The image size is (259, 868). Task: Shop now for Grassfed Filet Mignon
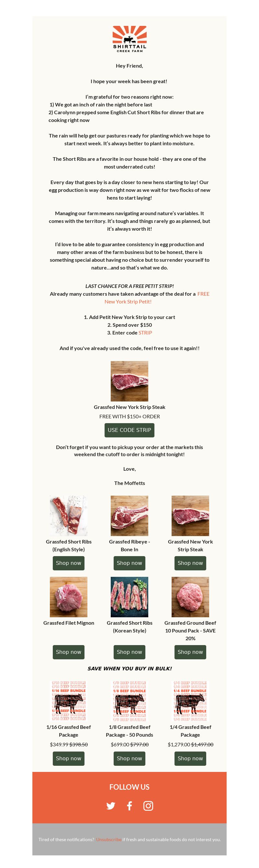68,652
